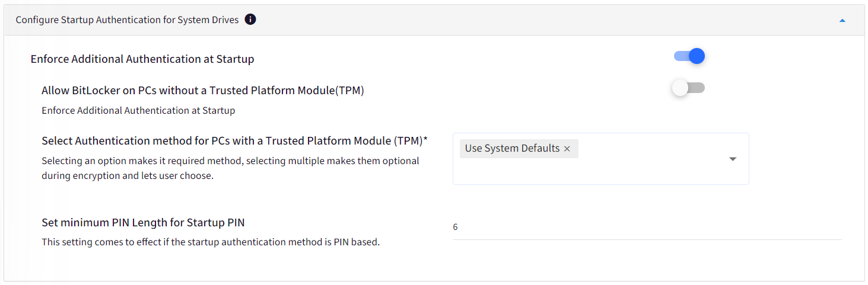Click the Set minimum PIN Length label
868x285 pixels.
tap(143, 223)
